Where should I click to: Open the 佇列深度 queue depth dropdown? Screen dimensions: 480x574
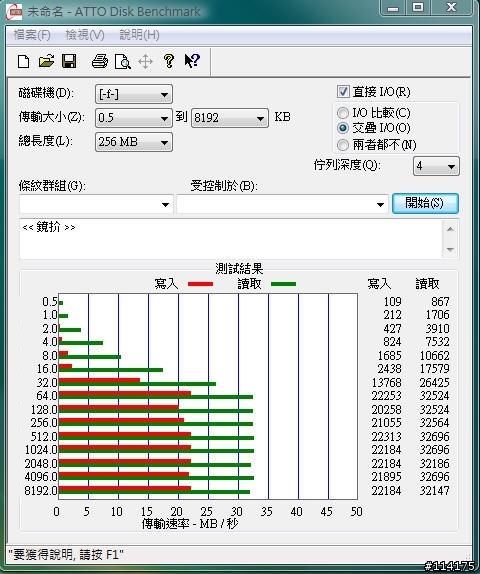(x=436, y=166)
